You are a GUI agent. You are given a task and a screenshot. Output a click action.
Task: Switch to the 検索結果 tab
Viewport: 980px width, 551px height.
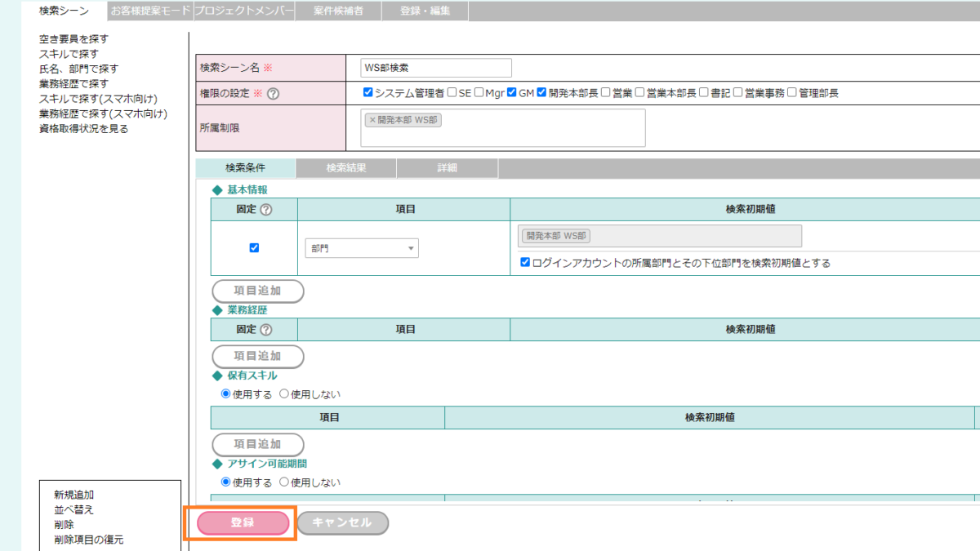(345, 168)
